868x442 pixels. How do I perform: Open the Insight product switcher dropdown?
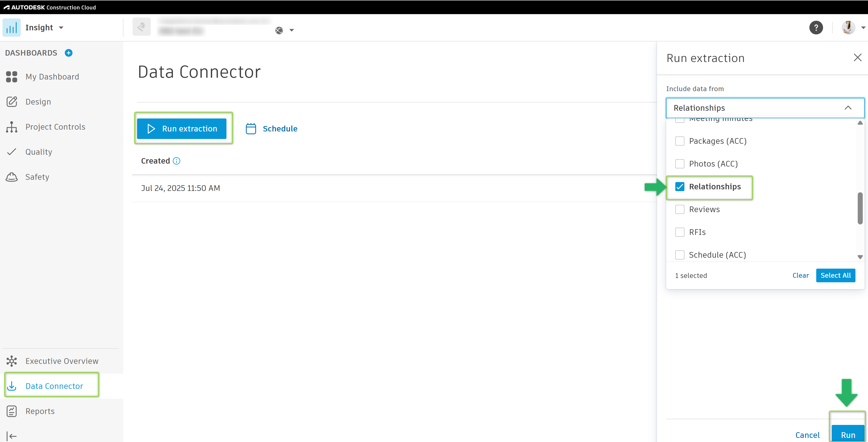coord(61,28)
